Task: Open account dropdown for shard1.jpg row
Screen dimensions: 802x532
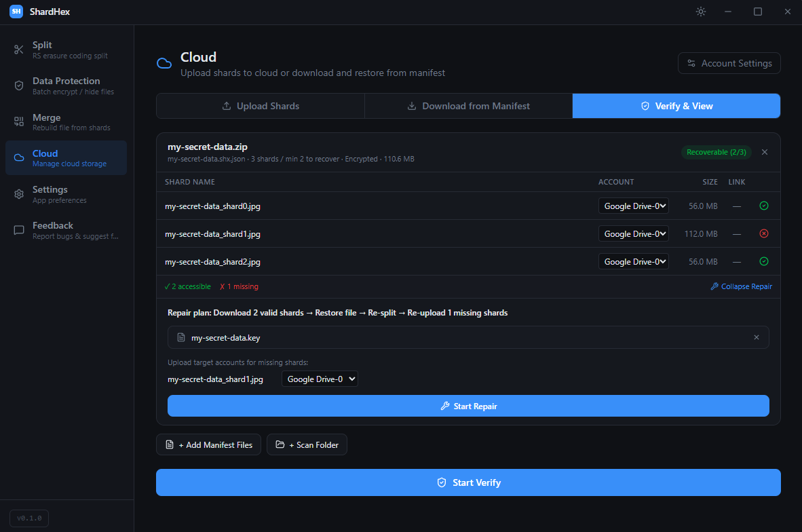Action: coord(633,233)
